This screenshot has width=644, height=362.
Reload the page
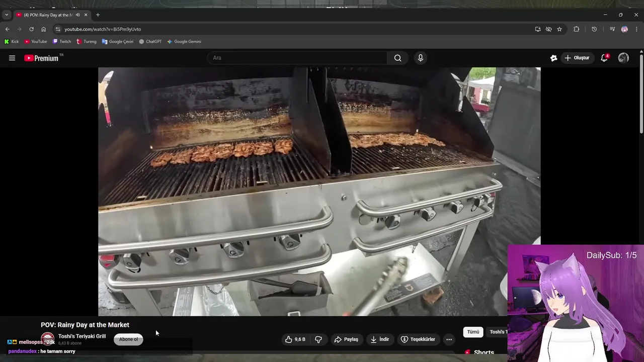pyautogui.click(x=31, y=29)
